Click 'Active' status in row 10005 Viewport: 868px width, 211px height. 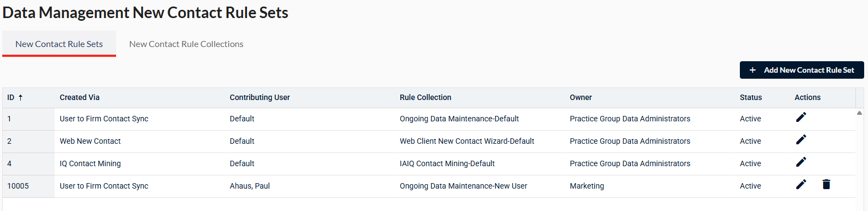click(x=750, y=186)
